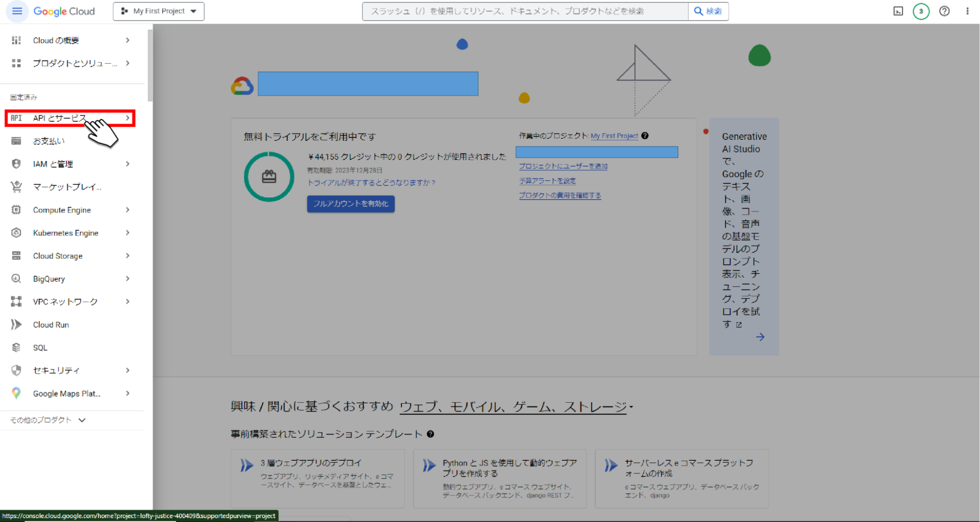Click the Cloud Run arrows icon
This screenshot has height=522, width=980.
[x=16, y=325]
